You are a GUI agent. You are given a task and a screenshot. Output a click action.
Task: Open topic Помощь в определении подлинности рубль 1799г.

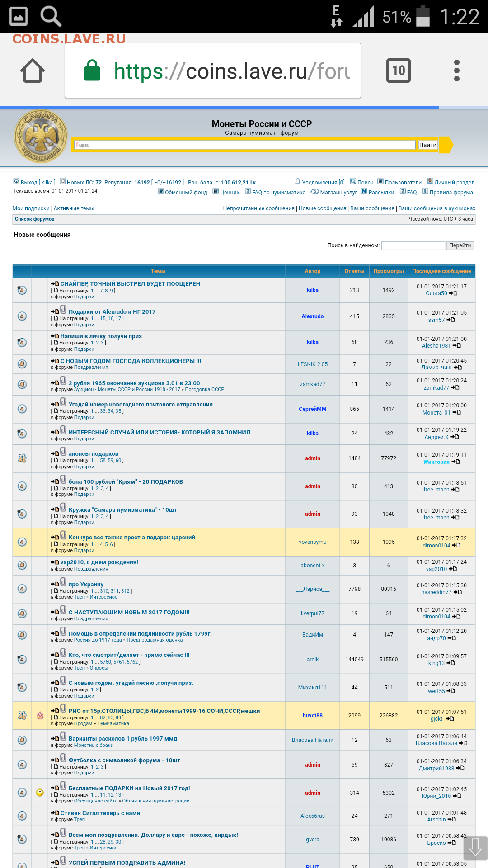tap(140, 634)
